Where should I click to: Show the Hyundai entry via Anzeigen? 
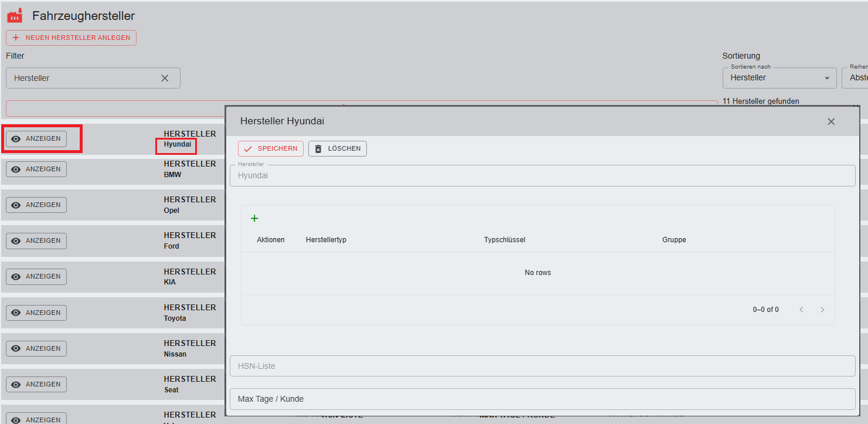coord(36,139)
